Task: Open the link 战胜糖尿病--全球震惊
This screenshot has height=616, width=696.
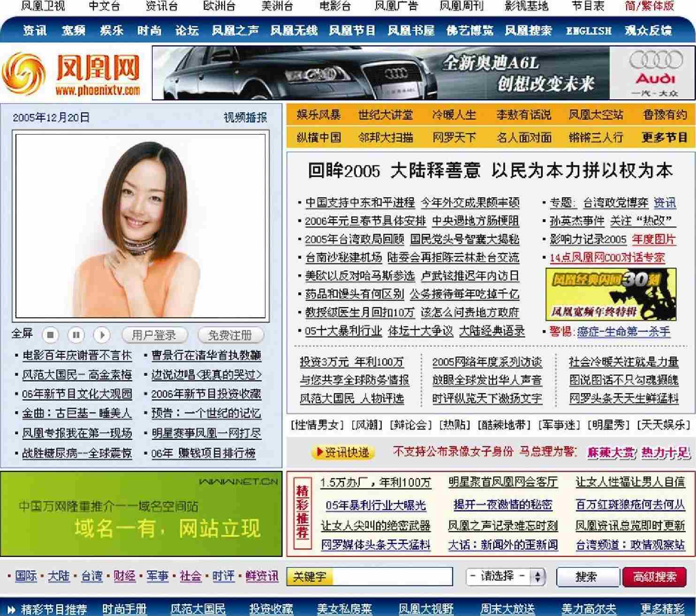Action: coord(77,453)
